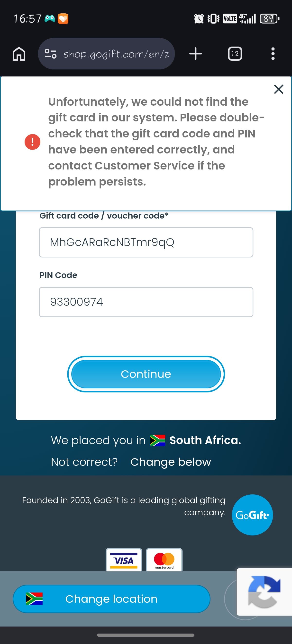Tap the South Africa flag beside the country name
292x644 pixels.
pos(157,441)
